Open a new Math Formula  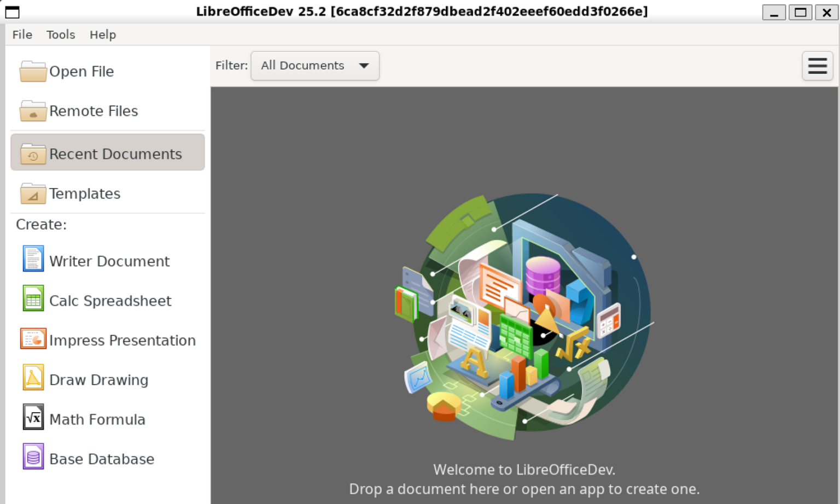(97, 419)
